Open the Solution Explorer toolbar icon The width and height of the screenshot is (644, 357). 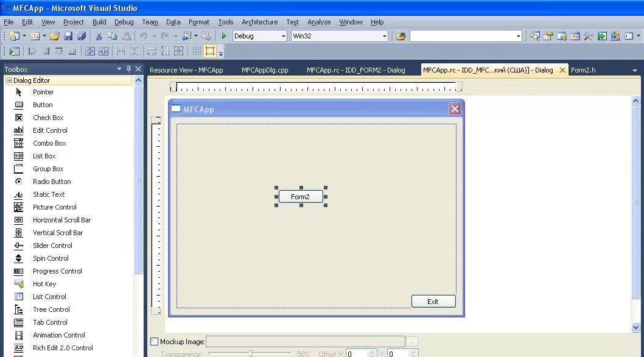tap(535, 36)
